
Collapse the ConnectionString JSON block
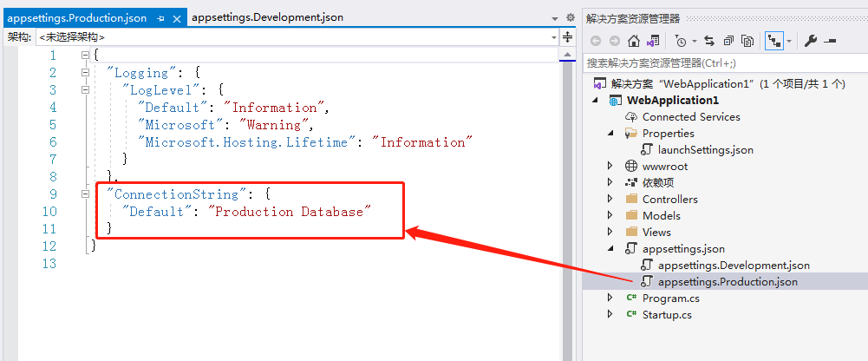pos(85,194)
